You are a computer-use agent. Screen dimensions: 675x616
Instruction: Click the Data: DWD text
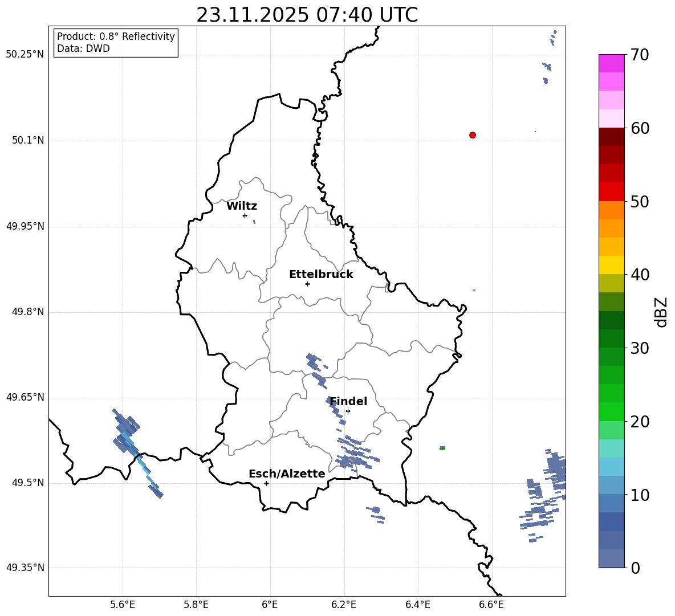(x=83, y=48)
